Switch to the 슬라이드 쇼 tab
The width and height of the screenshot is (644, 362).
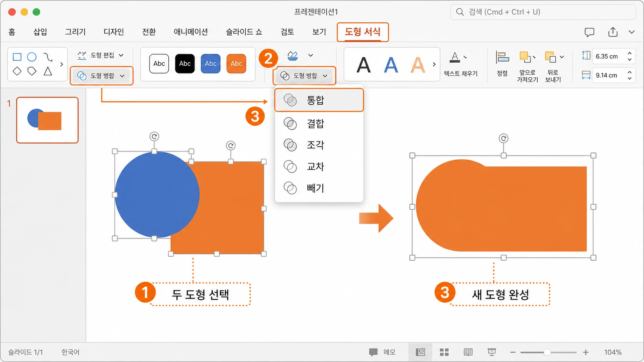[244, 32]
